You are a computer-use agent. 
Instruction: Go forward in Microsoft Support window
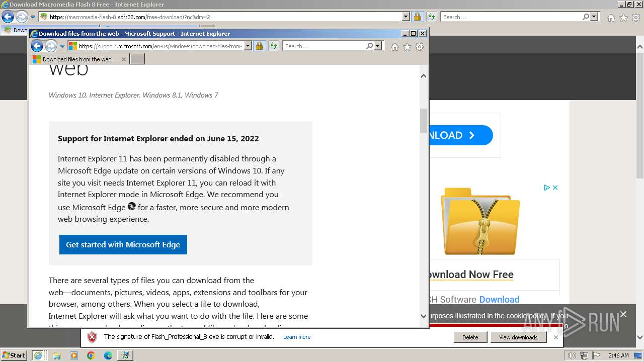pyautogui.click(x=51, y=46)
